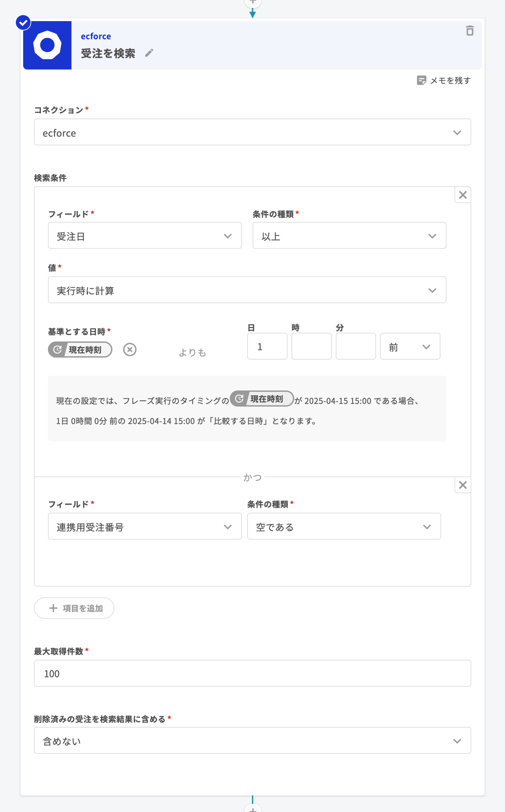Click pencil icon to rename 受注を検索
Viewport: 505px width, 812px height.
(149, 53)
